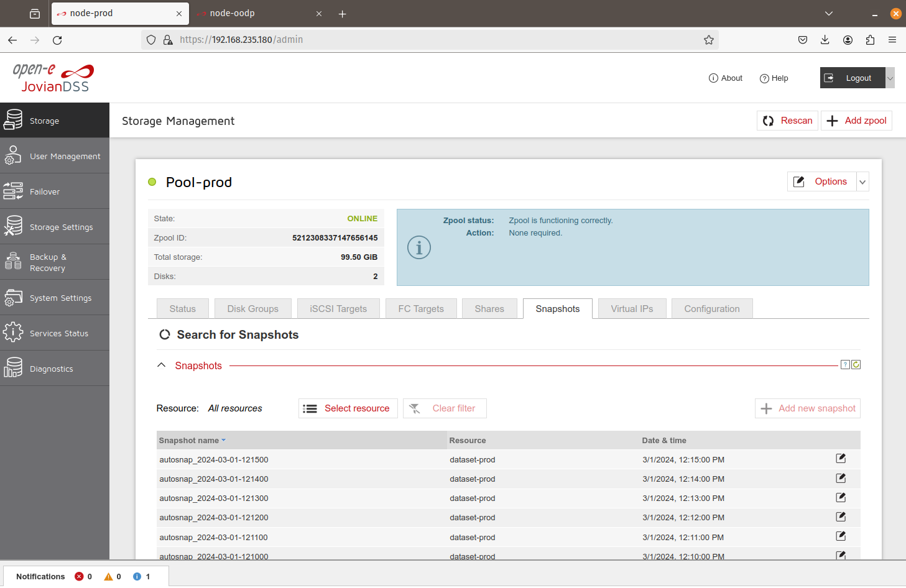Select the Snapshots tab
Image resolution: width=906 pixels, height=588 pixels.
(558, 309)
